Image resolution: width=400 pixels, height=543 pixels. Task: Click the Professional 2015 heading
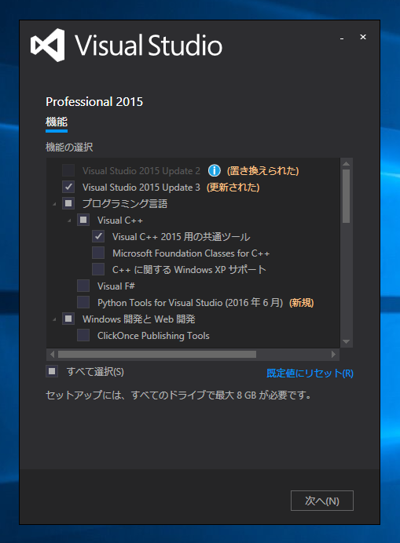pos(94,102)
